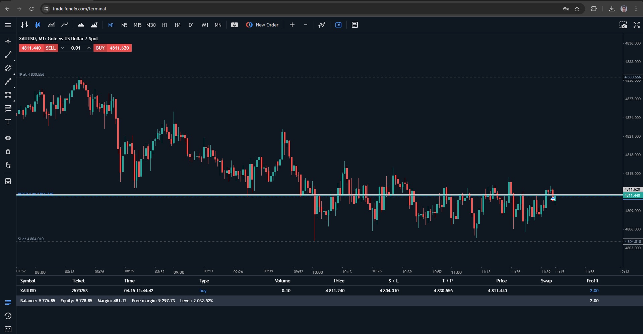The width and height of the screenshot is (644, 334).
Task: Open trade history in left sidebar
Action: pos(8,316)
